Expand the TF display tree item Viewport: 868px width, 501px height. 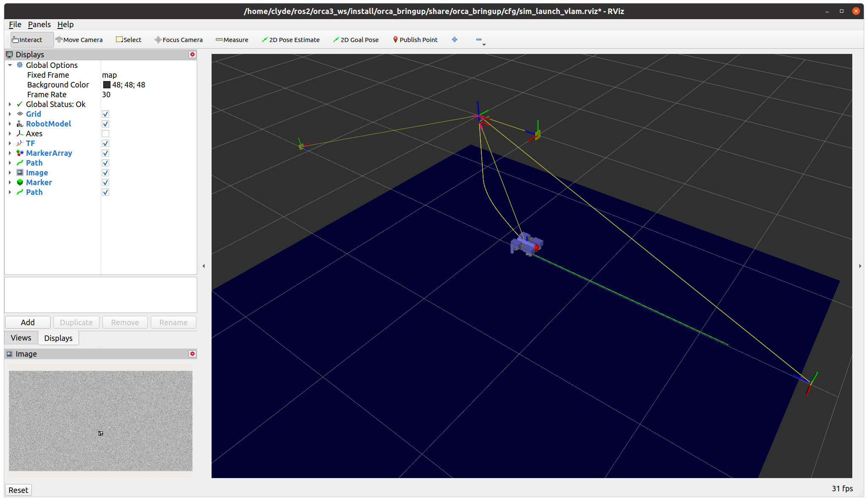pos(10,144)
